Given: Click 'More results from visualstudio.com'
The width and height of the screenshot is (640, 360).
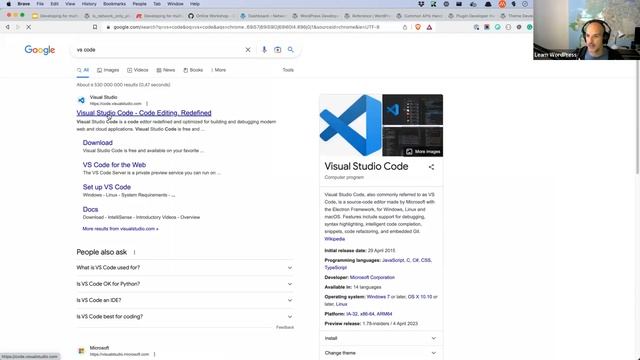Looking at the screenshot, I should coord(120,229).
